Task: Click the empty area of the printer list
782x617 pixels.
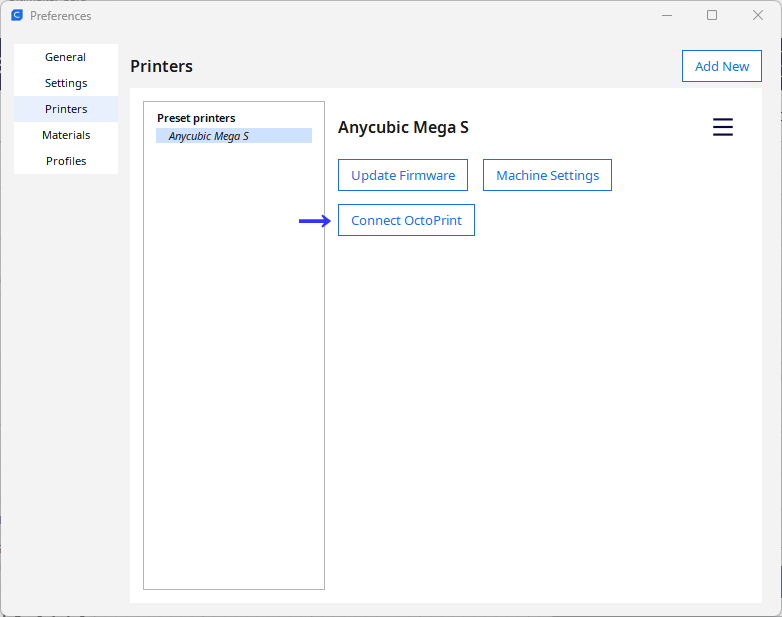Action: (x=234, y=364)
